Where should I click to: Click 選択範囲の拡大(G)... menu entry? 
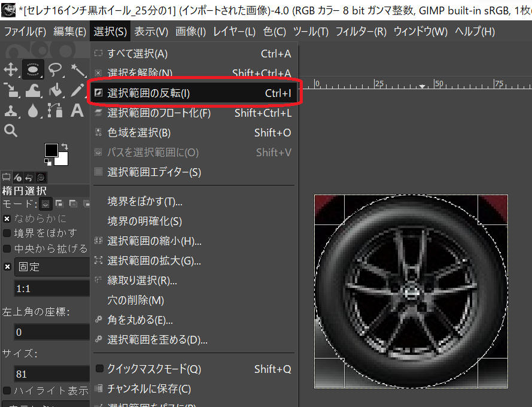[154, 261]
